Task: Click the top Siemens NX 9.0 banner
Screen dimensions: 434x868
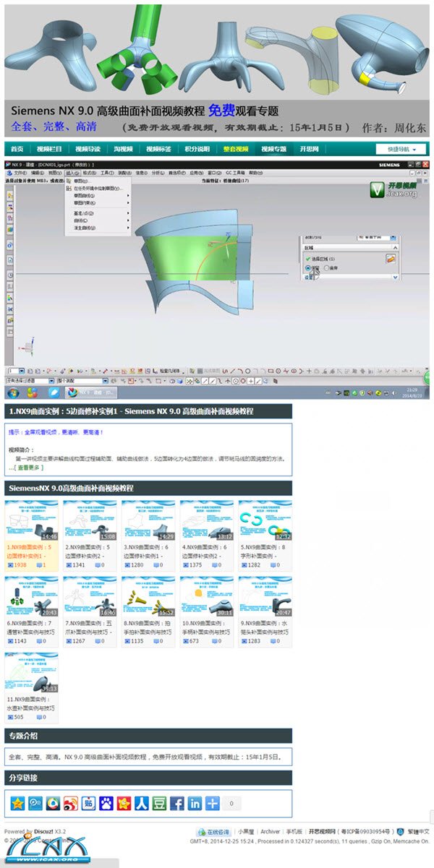Action: pos(216,69)
